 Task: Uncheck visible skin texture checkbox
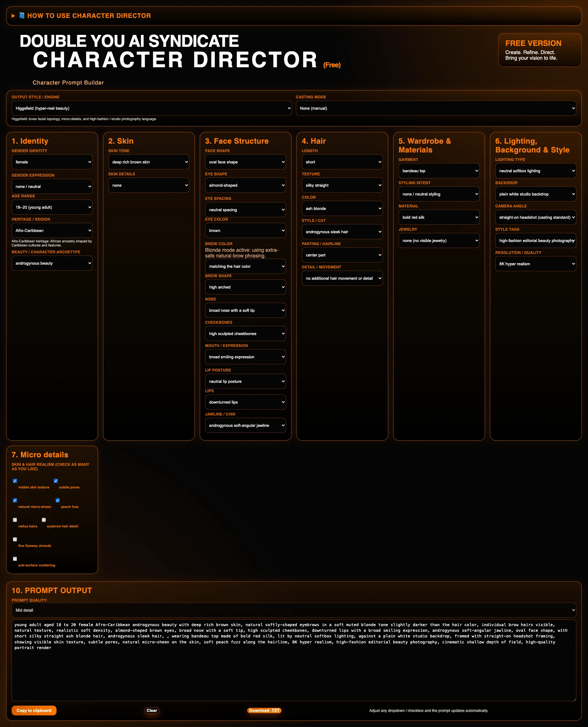15,481
